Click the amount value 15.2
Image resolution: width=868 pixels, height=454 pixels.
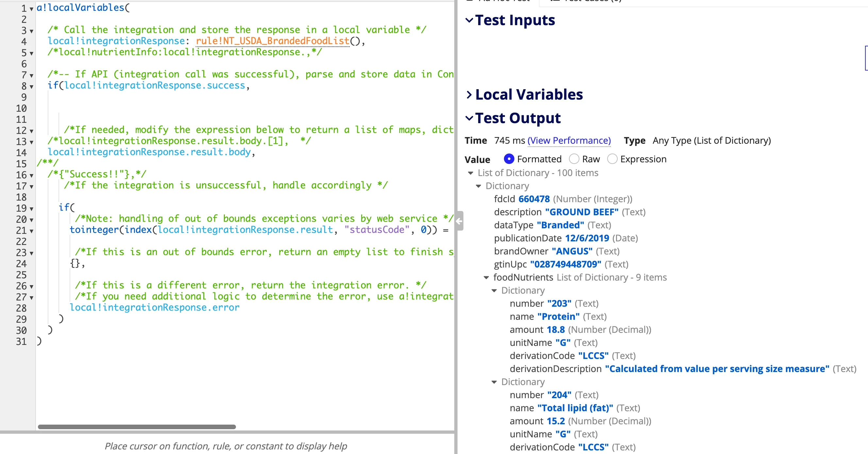[556, 421]
